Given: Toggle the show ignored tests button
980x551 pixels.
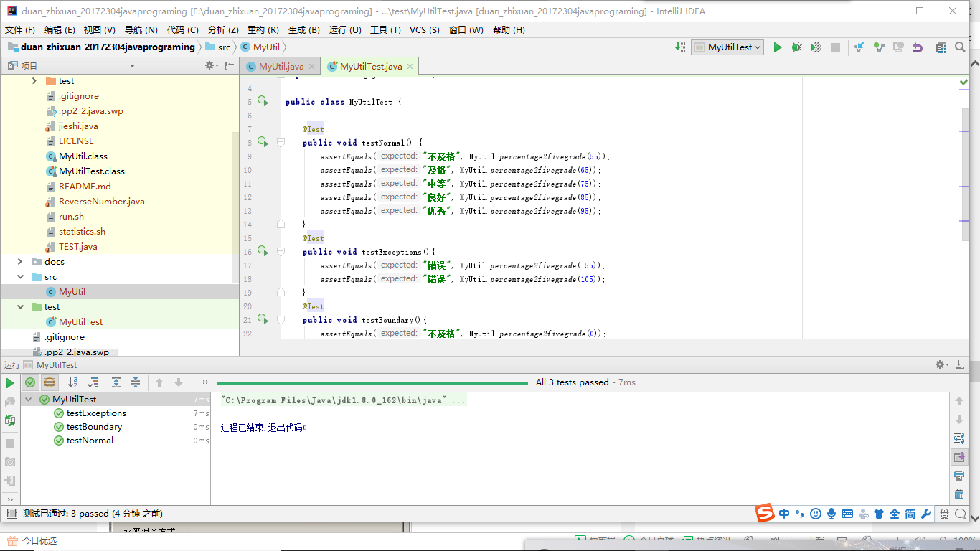Looking at the screenshot, I should click(49, 383).
